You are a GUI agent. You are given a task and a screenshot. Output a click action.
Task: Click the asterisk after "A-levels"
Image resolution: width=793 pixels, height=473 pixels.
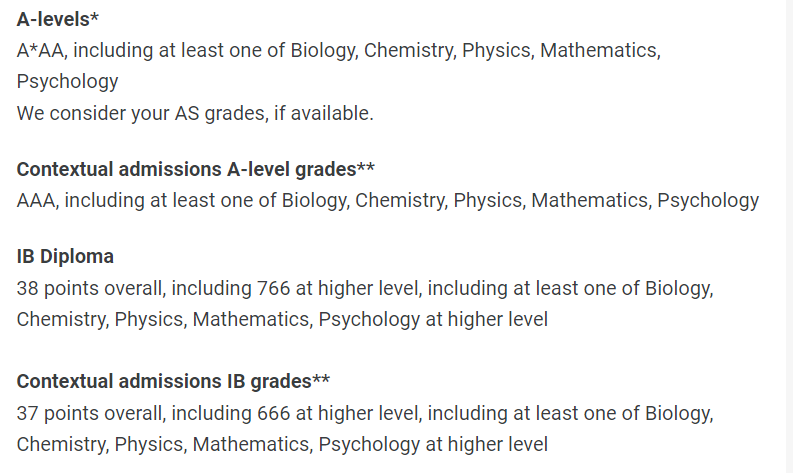point(109,18)
